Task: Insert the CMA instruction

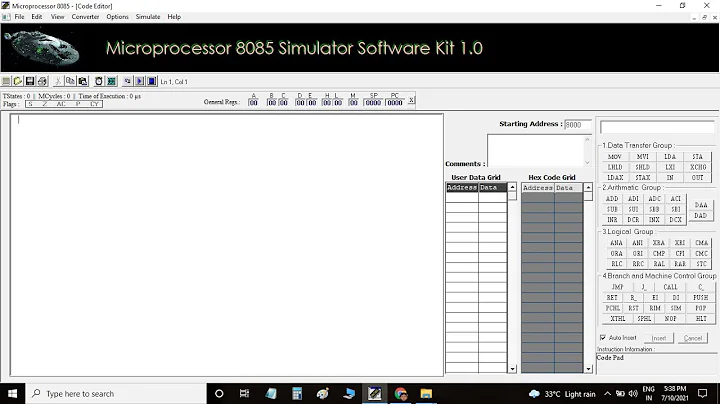Action: point(701,243)
